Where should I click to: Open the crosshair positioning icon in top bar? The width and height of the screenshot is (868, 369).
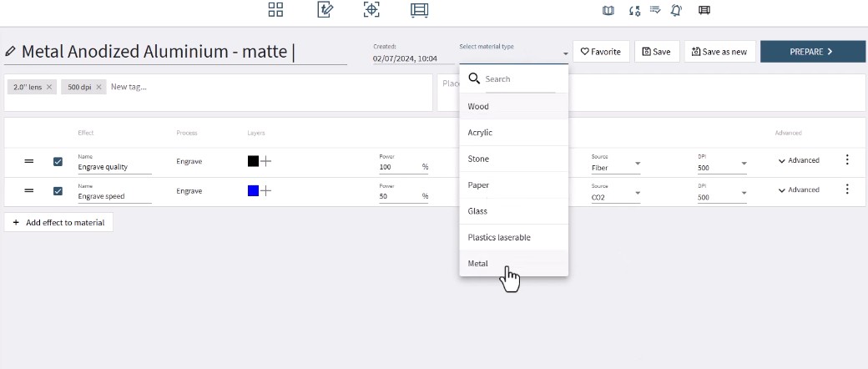click(371, 10)
